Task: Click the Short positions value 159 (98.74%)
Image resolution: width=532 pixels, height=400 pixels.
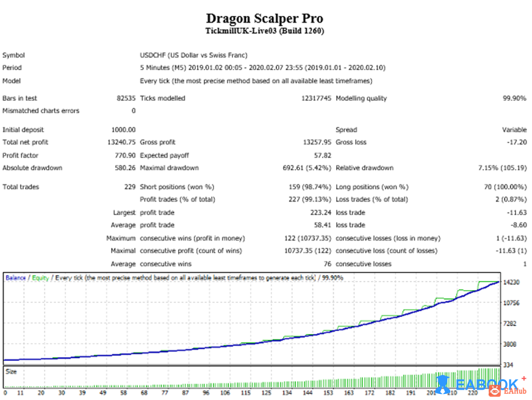Action: (x=310, y=187)
